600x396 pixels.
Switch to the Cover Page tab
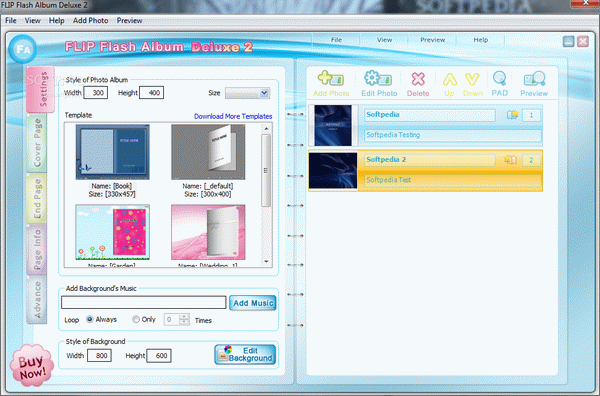point(37,143)
